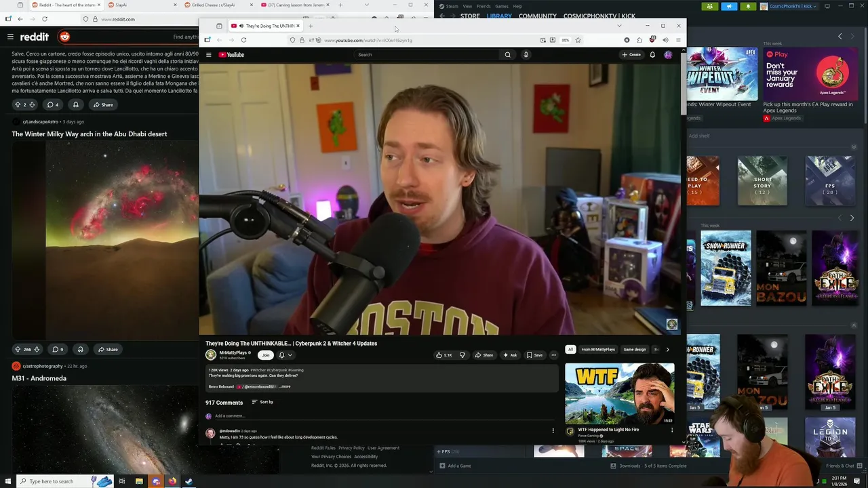Join MrMattyPlays channel membership
This screenshot has width=868, height=488.
click(x=265, y=355)
